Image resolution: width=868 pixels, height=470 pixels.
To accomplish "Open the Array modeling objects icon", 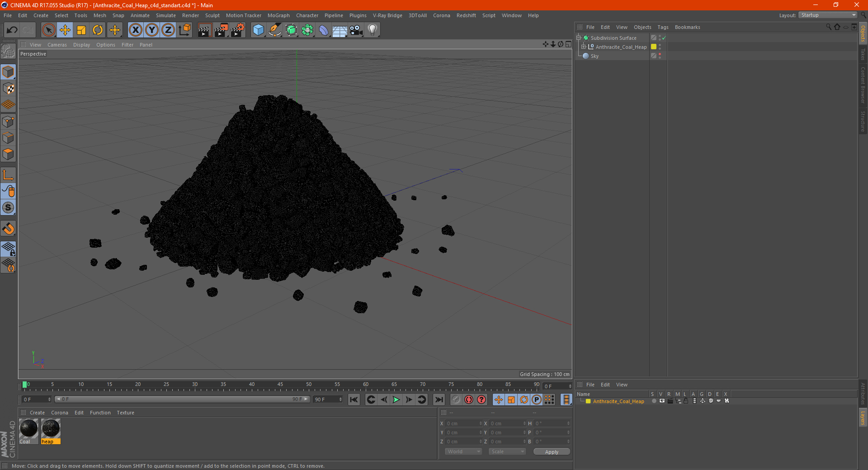I will coord(307,30).
